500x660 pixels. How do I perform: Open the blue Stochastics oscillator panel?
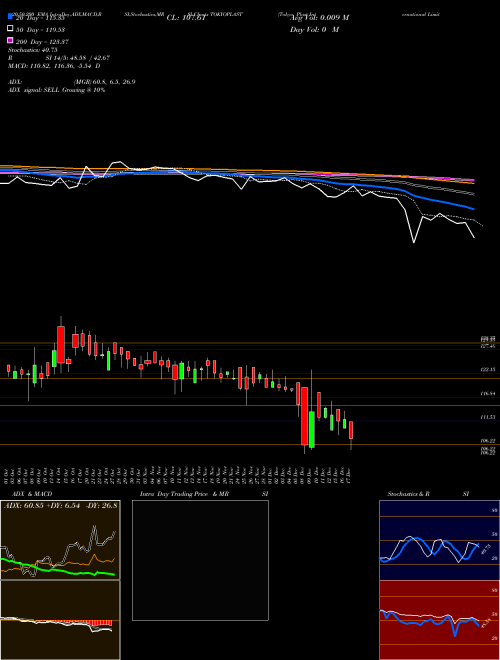tap(439, 540)
